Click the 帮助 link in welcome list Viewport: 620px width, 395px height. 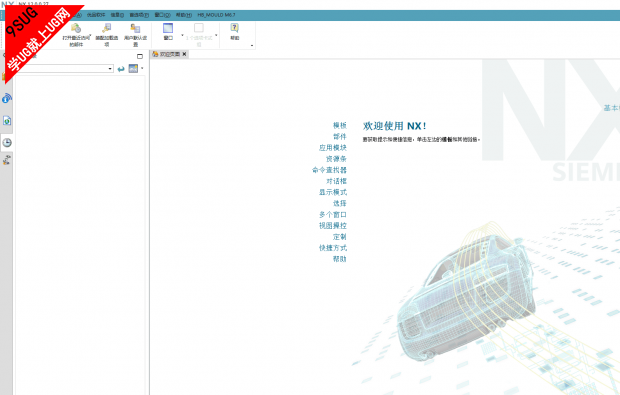pos(340,259)
